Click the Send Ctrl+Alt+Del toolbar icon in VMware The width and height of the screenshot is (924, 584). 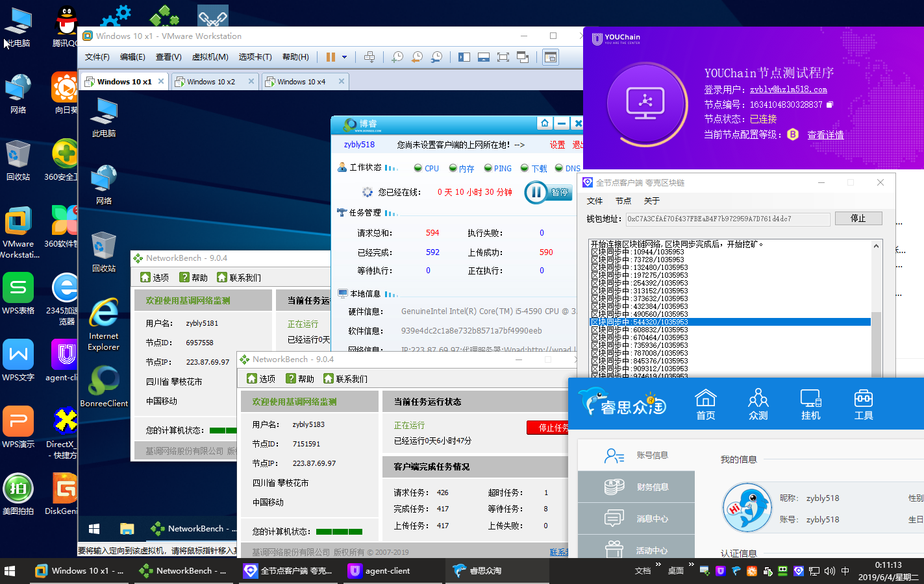pyautogui.click(x=369, y=57)
